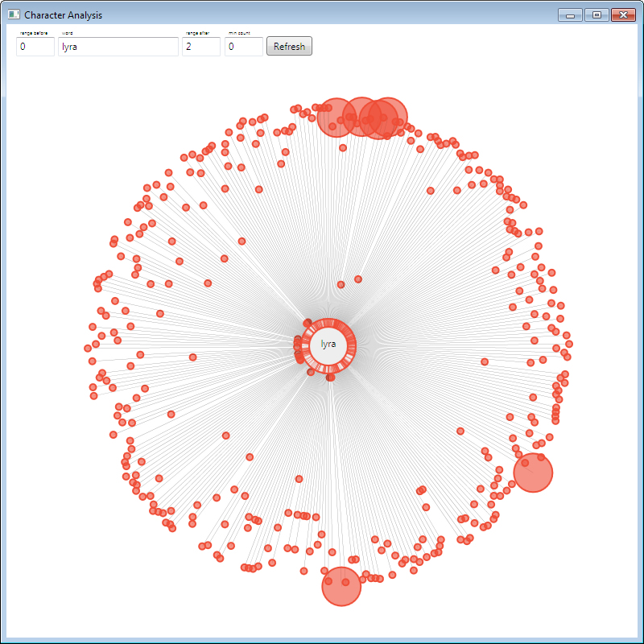Close the Character Analysis window
Viewport: 644px width, 644px height.
coord(624,14)
